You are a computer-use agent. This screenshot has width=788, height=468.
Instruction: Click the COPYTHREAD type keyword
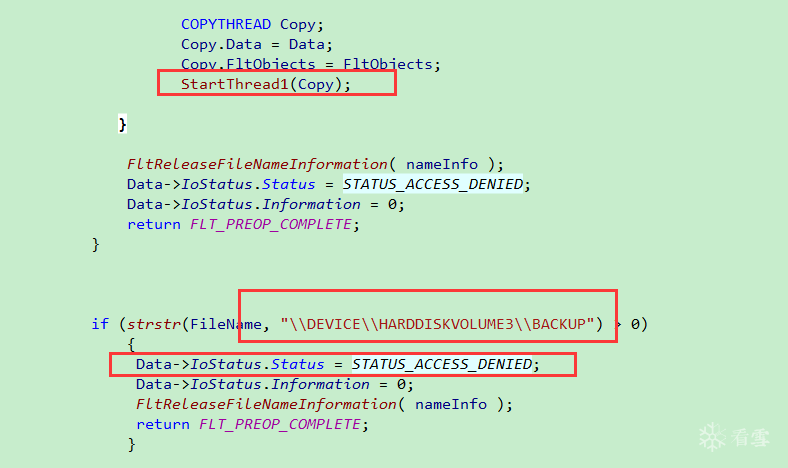click(x=226, y=24)
